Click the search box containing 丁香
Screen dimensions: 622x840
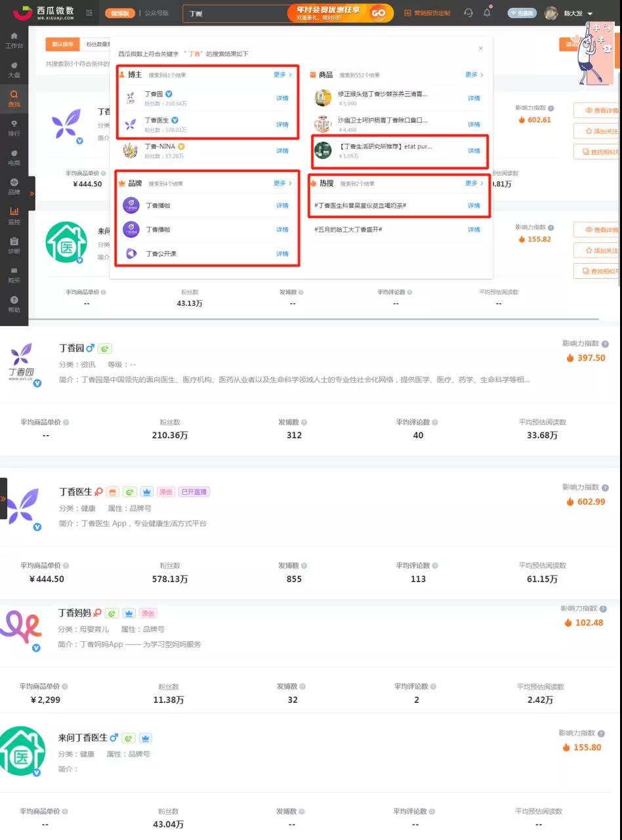(x=233, y=13)
